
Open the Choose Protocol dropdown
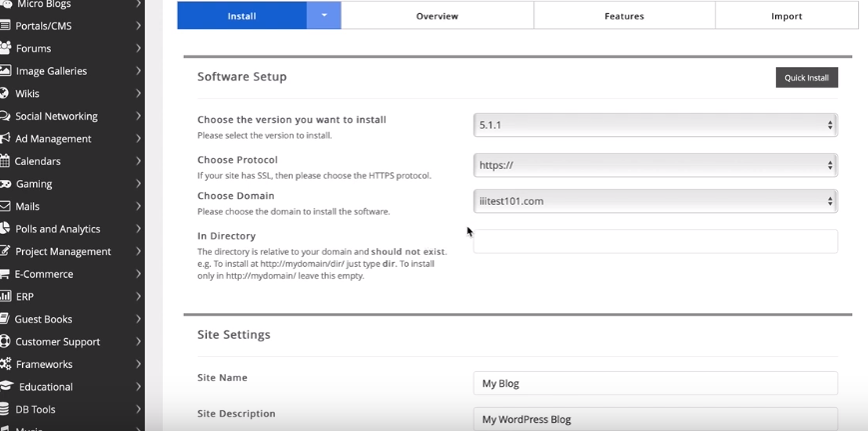[x=655, y=165]
